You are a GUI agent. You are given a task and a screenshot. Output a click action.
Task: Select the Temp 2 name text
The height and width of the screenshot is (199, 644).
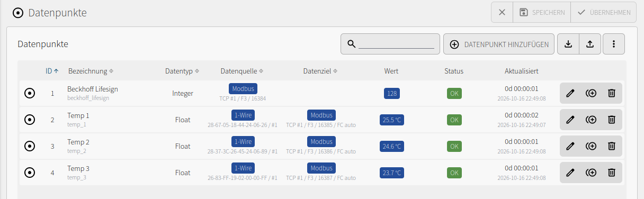(x=78, y=142)
